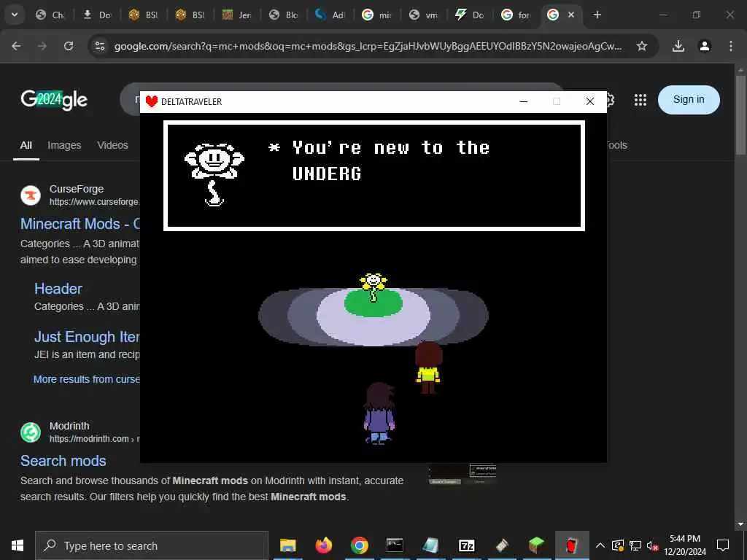Open File Explorer from taskbar
Screen dimensions: 747x560
287,545
